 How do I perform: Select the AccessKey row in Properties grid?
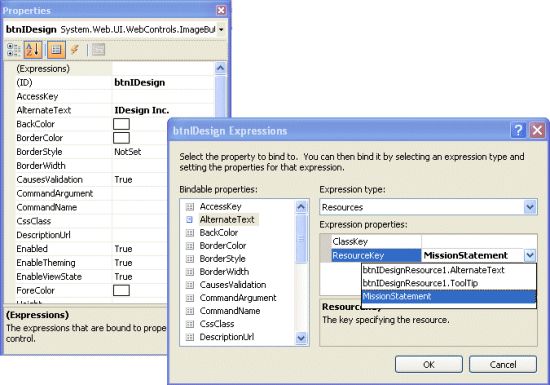(114, 96)
